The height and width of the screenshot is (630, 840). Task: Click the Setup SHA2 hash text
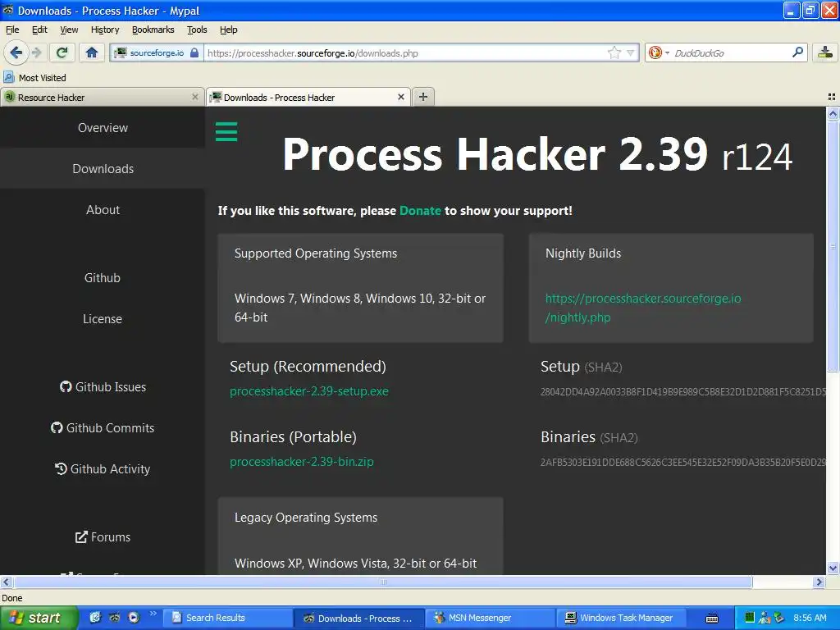point(683,391)
